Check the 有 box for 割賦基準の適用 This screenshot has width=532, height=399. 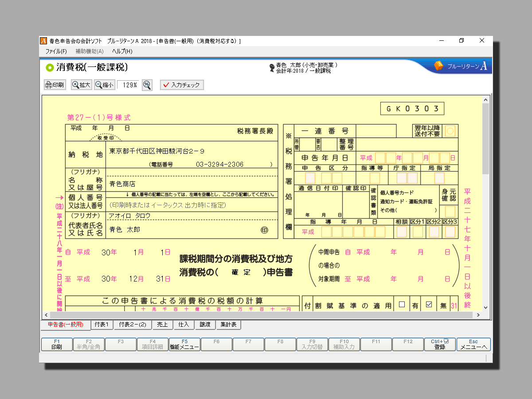point(402,305)
